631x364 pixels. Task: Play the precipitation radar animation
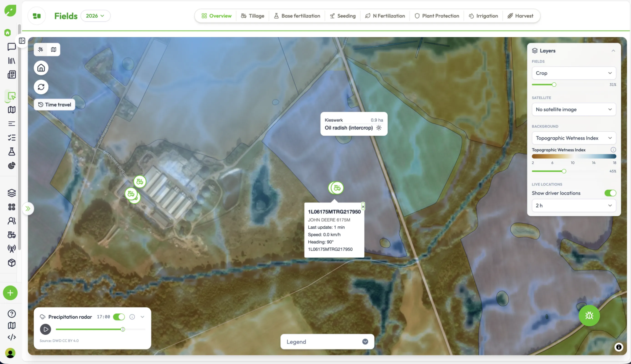45,329
